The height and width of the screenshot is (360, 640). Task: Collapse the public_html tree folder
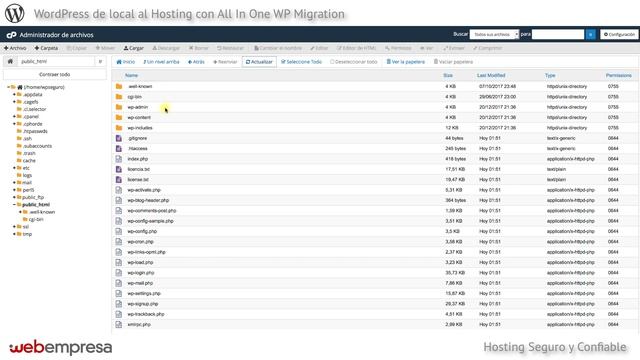coord(14,204)
